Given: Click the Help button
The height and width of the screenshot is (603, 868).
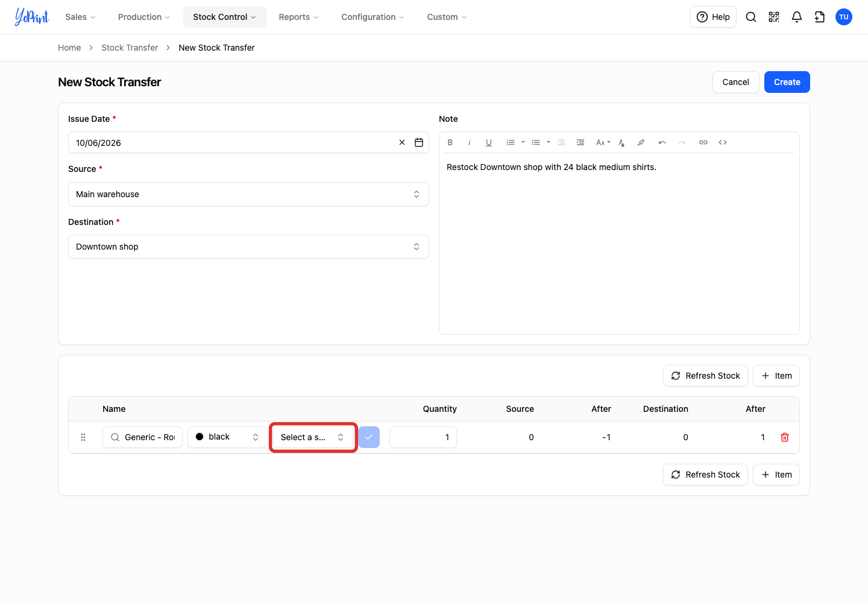Looking at the screenshot, I should click(x=713, y=17).
